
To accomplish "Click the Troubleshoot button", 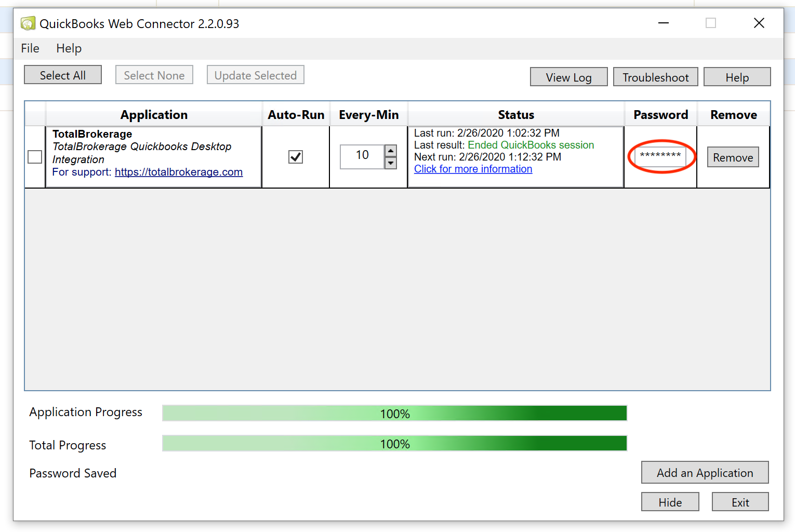I will [656, 77].
